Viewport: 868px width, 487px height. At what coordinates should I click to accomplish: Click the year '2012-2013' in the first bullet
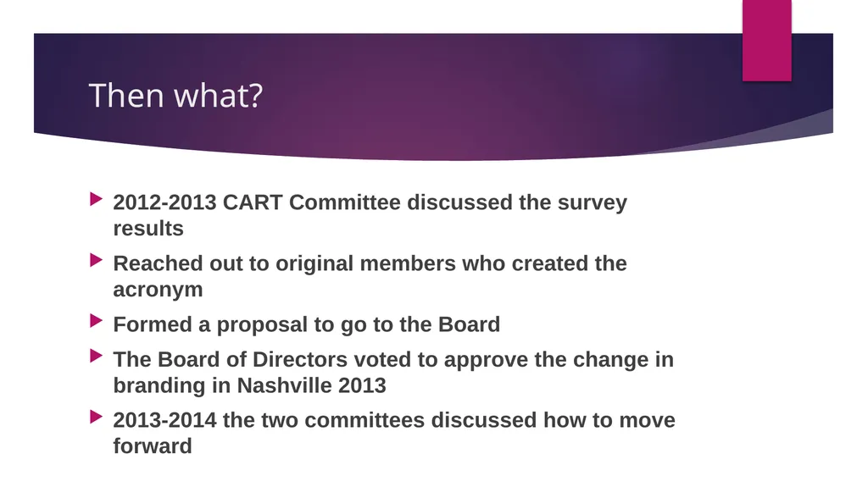(164, 202)
